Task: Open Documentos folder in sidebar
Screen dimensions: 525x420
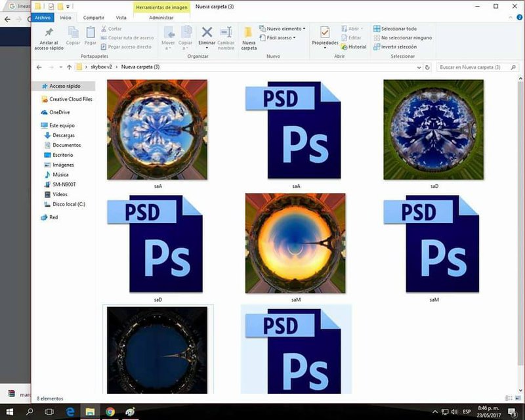Action: pos(62,145)
